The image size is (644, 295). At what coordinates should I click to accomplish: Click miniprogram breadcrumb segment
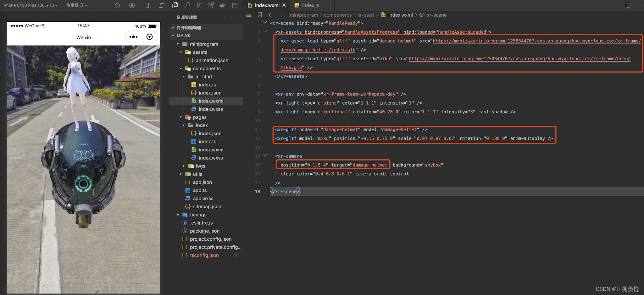pyautogui.click(x=304, y=15)
